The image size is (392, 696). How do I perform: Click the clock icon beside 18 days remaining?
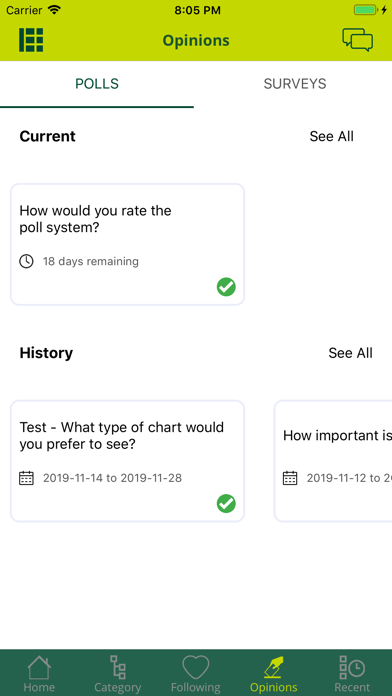(26, 261)
